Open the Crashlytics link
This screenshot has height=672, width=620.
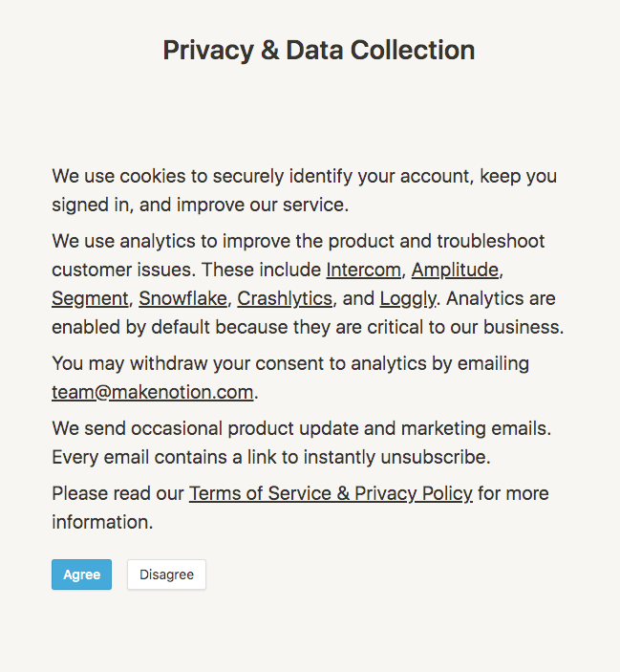click(285, 298)
